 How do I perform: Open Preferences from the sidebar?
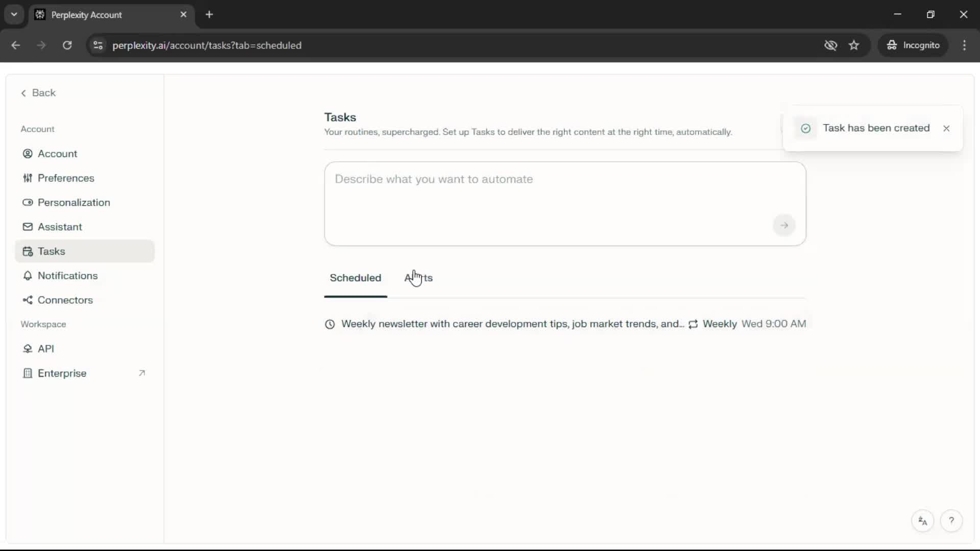click(x=65, y=178)
